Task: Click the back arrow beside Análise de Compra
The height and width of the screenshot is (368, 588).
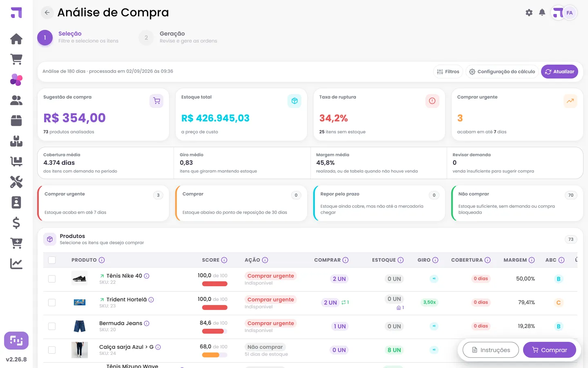Action: coord(47,13)
